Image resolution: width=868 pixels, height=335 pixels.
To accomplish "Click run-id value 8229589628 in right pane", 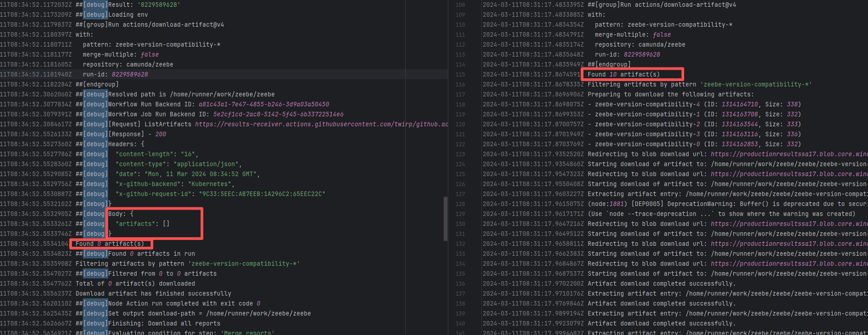I will (x=642, y=54).
